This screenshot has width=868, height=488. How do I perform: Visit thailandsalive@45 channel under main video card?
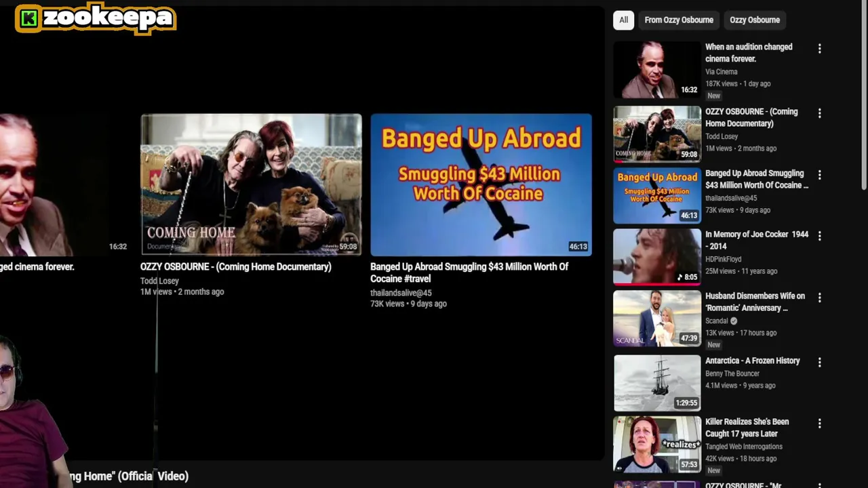click(401, 293)
